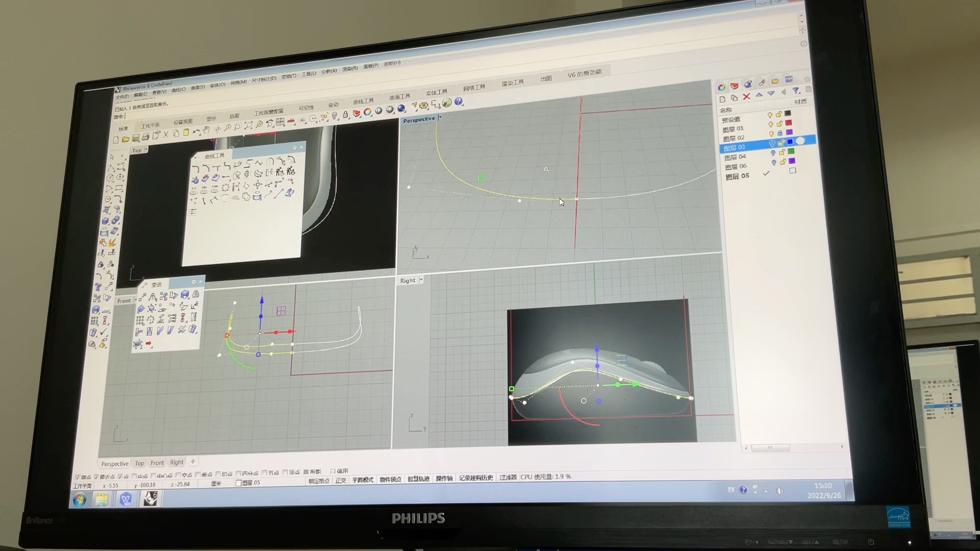The width and height of the screenshot is (980, 551).
Task: Open the Top viewport title dropdown
Action: click(x=146, y=149)
